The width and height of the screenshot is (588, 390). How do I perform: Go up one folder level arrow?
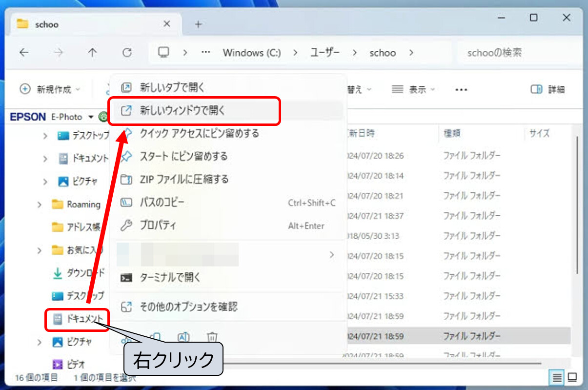93,53
